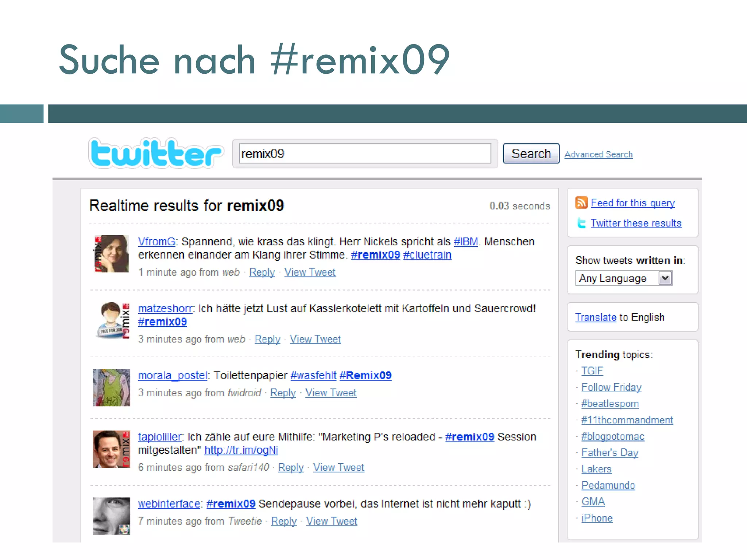Image resolution: width=747 pixels, height=560 pixels.
Task: Open #11thcommandment trending topic
Action: tap(627, 420)
